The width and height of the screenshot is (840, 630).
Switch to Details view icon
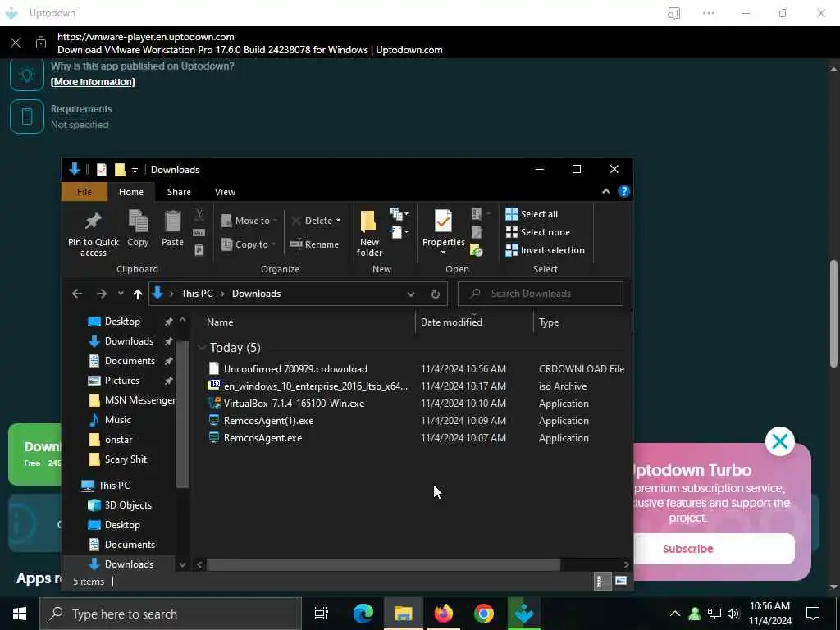point(601,582)
